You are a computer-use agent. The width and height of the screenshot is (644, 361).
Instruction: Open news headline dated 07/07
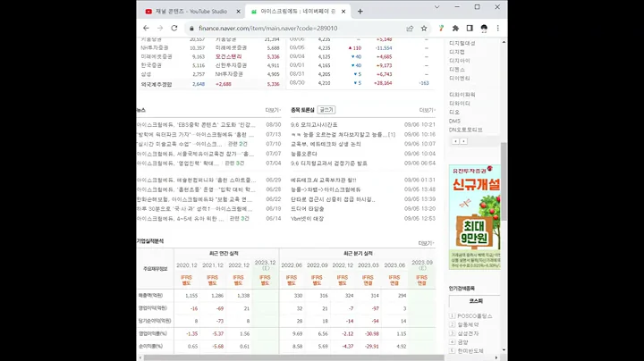tap(196, 154)
